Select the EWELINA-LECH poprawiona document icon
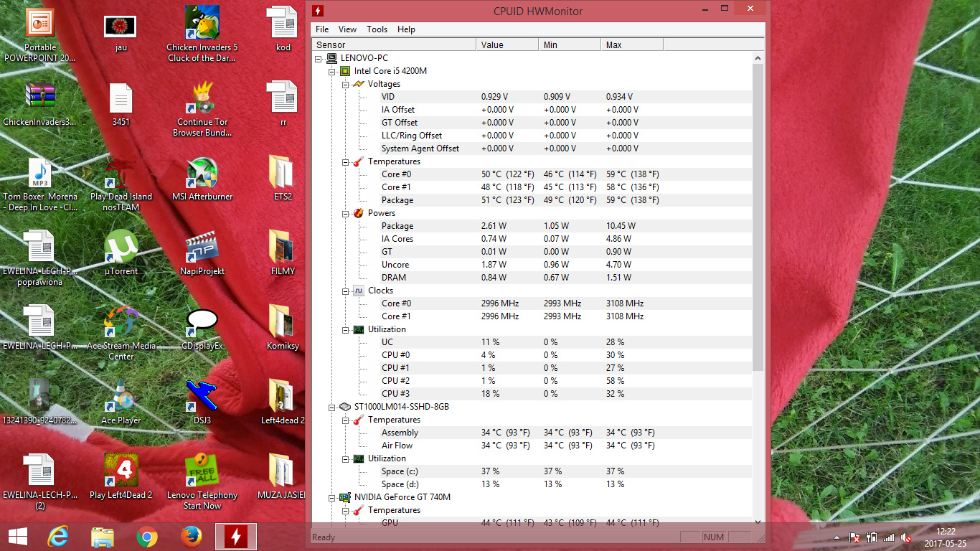 point(40,258)
